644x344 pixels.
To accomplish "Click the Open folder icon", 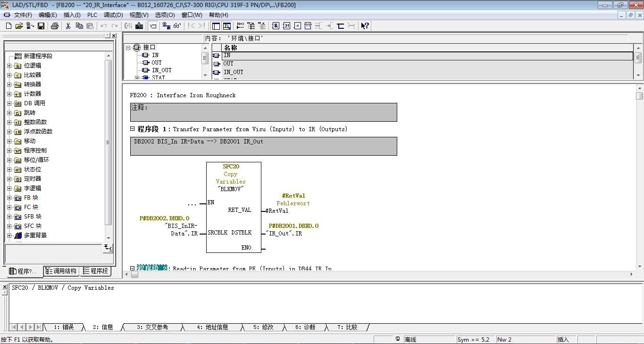I will point(19,26).
